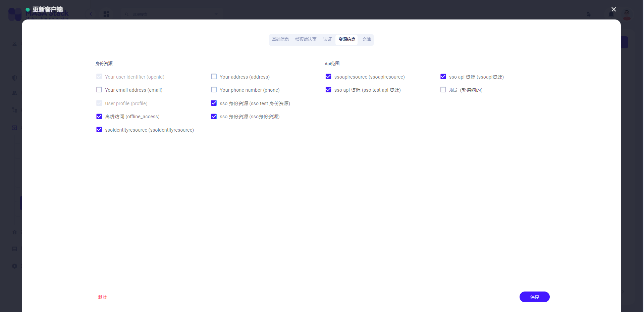
Task: Click the login/exit icon in the sidebar
Action: pyautogui.click(x=14, y=128)
